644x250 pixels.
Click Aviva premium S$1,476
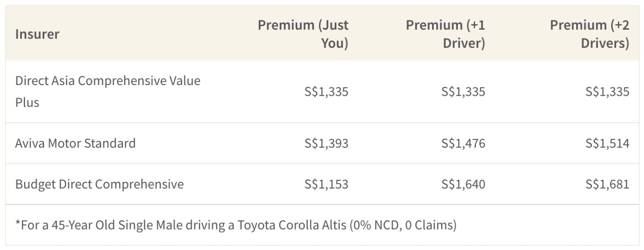pyautogui.click(x=463, y=143)
